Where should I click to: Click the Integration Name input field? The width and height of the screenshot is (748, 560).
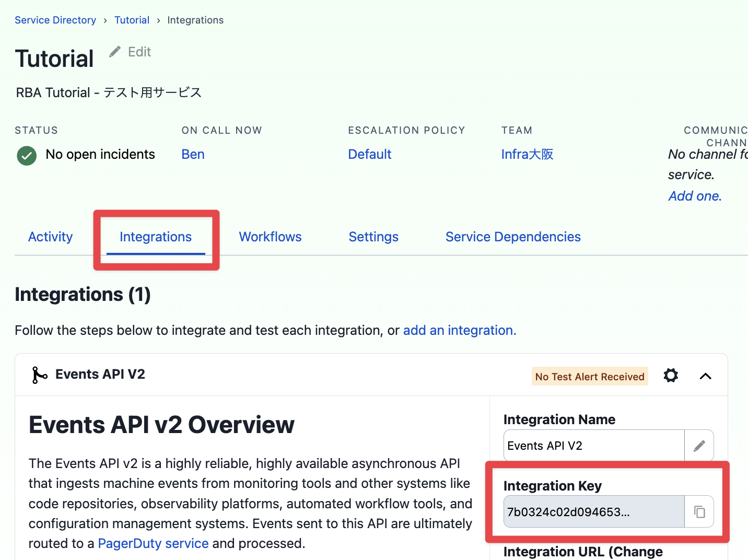594,446
